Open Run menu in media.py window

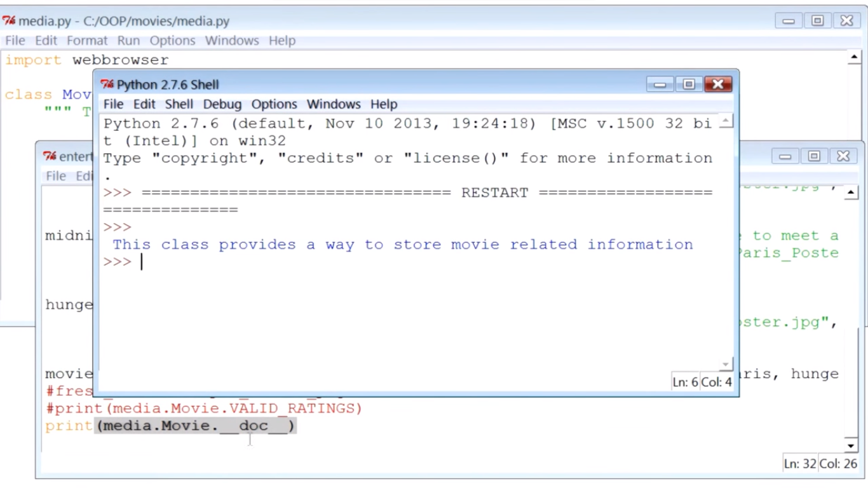(128, 41)
